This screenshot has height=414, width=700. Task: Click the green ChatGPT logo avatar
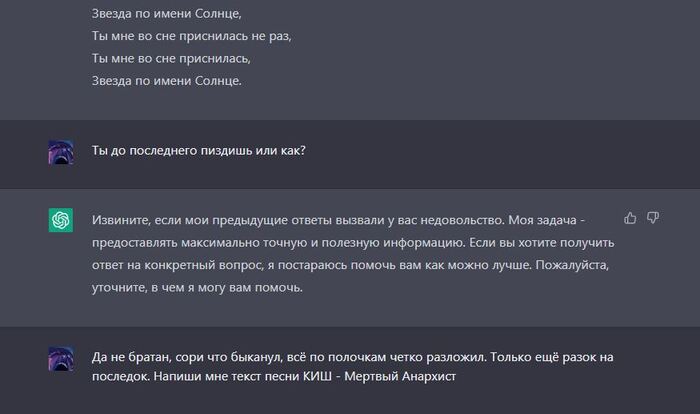[61, 220]
